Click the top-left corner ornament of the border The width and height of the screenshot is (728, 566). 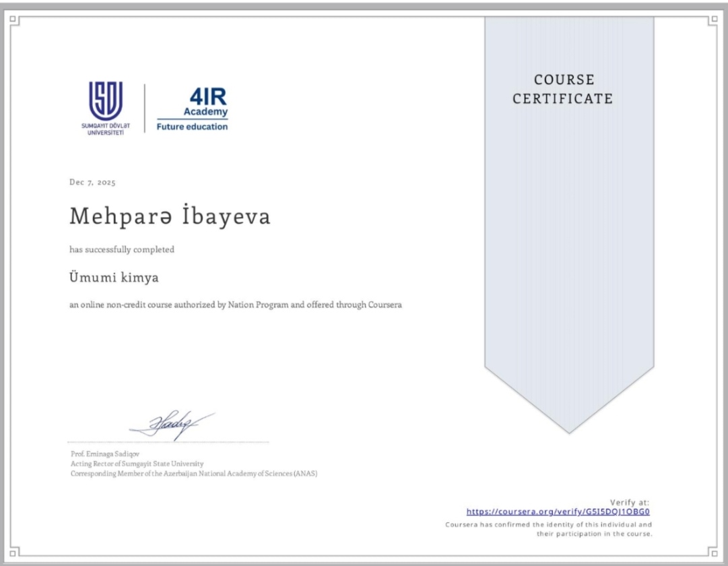[15, 20]
